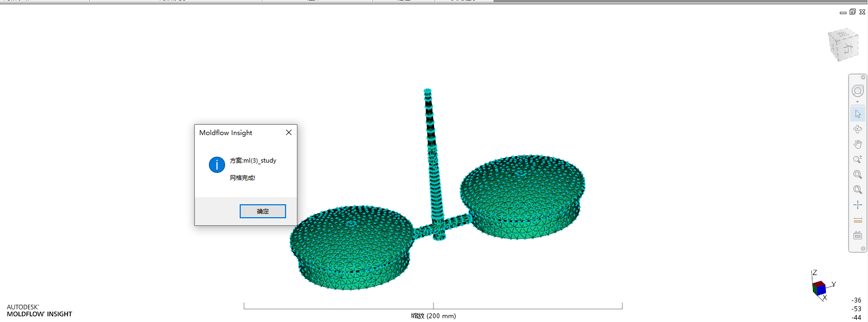Image resolution: width=868 pixels, height=322 pixels.
Task: Click the rotation value -53
Action: 856,309
